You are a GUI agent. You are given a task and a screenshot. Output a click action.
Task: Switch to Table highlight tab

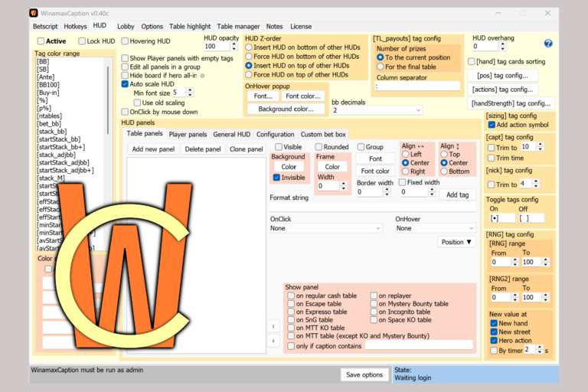click(190, 26)
